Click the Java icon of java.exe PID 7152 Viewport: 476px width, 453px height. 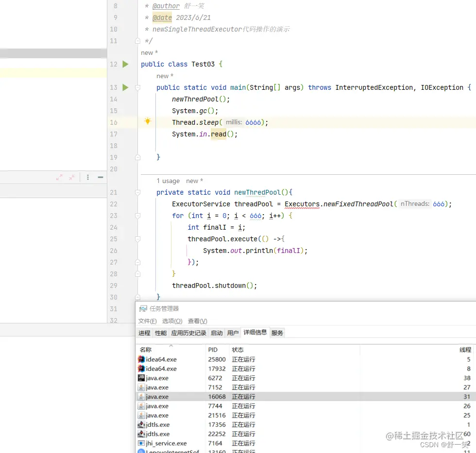[141, 387]
